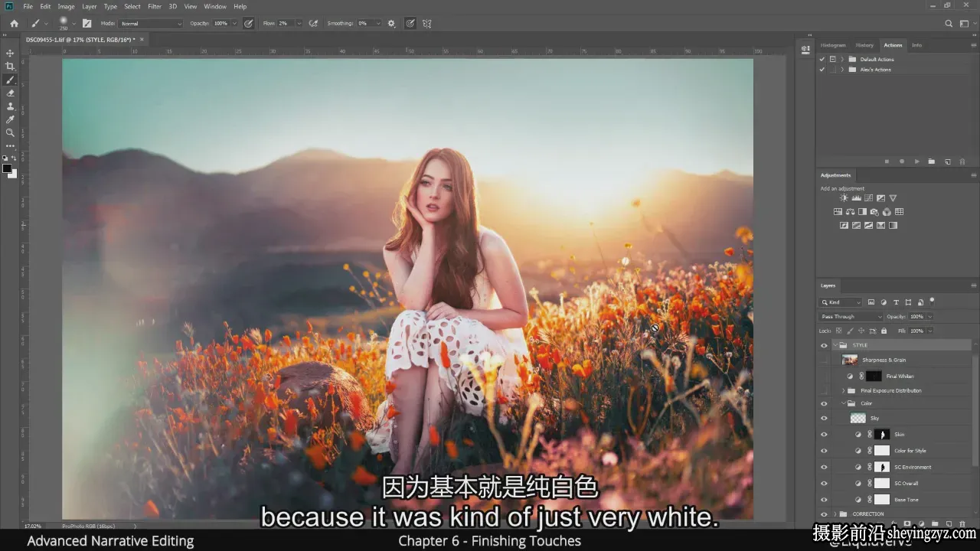
Task: Open the Brush Settings panel icon
Action: (x=87, y=24)
